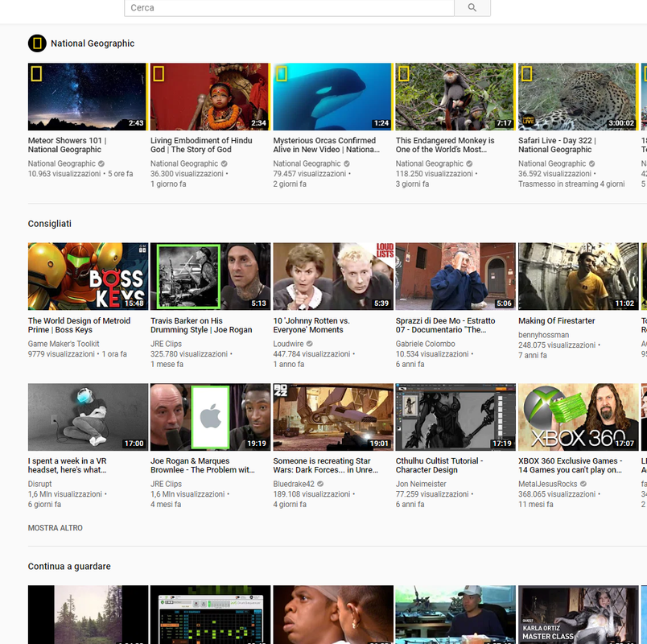Screen dimensions: 647x644
Task: Click the 'Meteor Showers 101' video title
Action: (68, 145)
